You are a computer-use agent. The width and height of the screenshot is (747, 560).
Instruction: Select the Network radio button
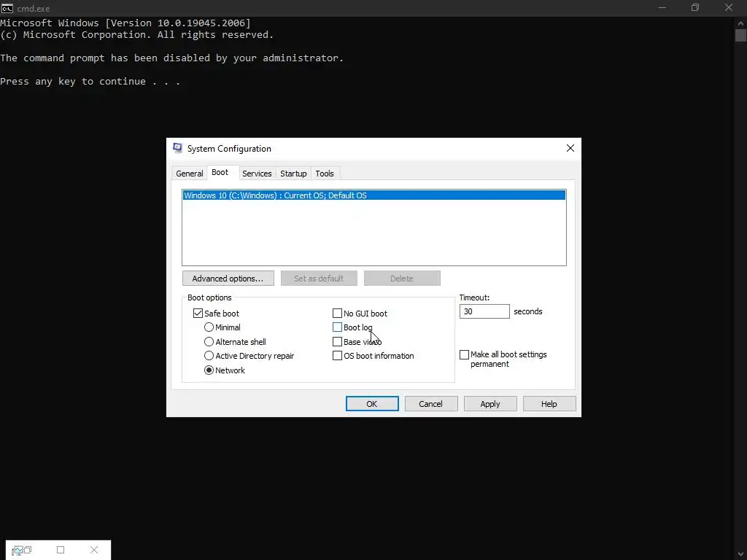(209, 370)
